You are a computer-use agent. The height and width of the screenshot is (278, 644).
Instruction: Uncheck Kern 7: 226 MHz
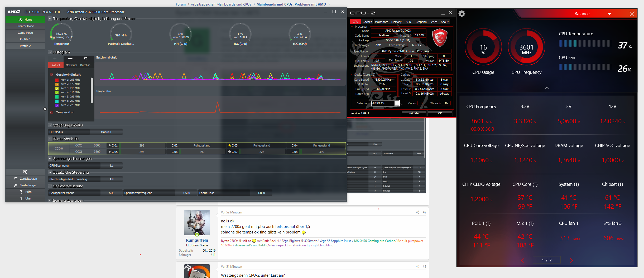pyautogui.click(x=57, y=105)
